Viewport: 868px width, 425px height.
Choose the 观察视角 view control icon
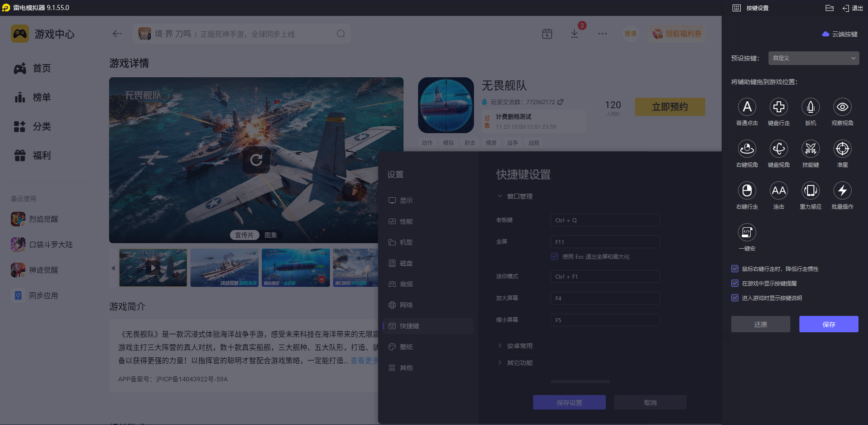(842, 107)
